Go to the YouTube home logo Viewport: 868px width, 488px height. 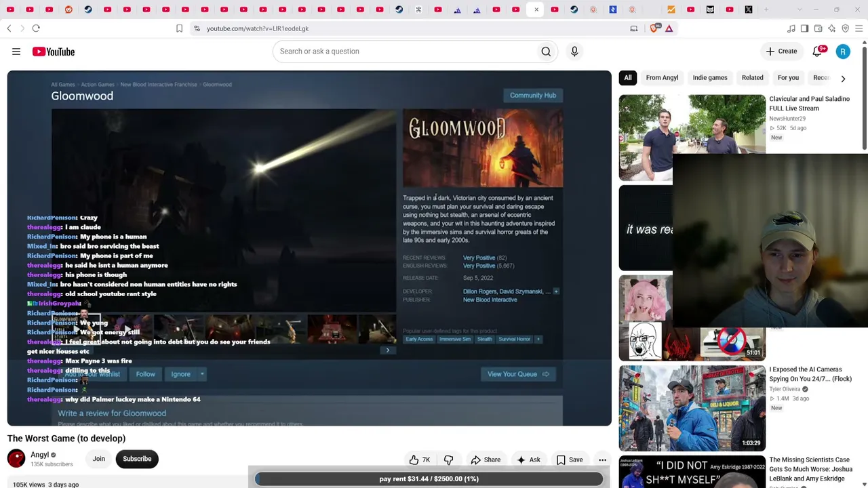54,52
